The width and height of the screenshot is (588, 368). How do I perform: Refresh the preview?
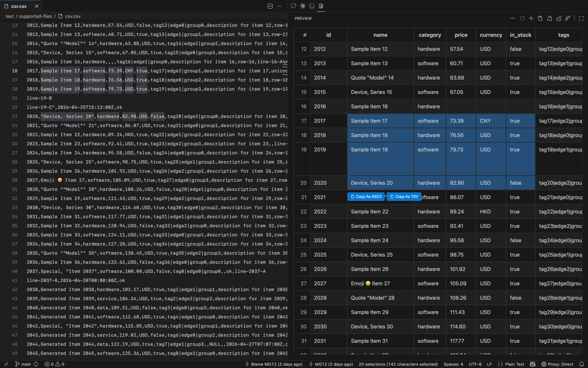522,18
